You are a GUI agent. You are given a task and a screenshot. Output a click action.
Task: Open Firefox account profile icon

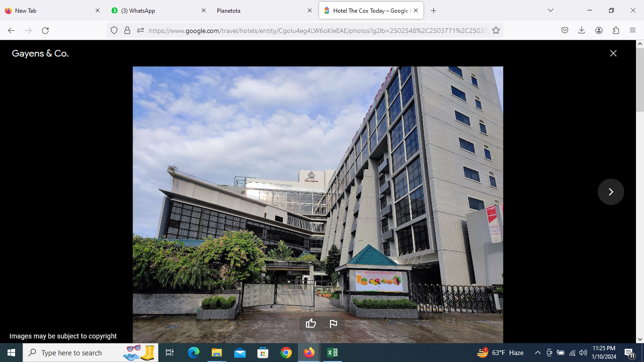point(599,31)
